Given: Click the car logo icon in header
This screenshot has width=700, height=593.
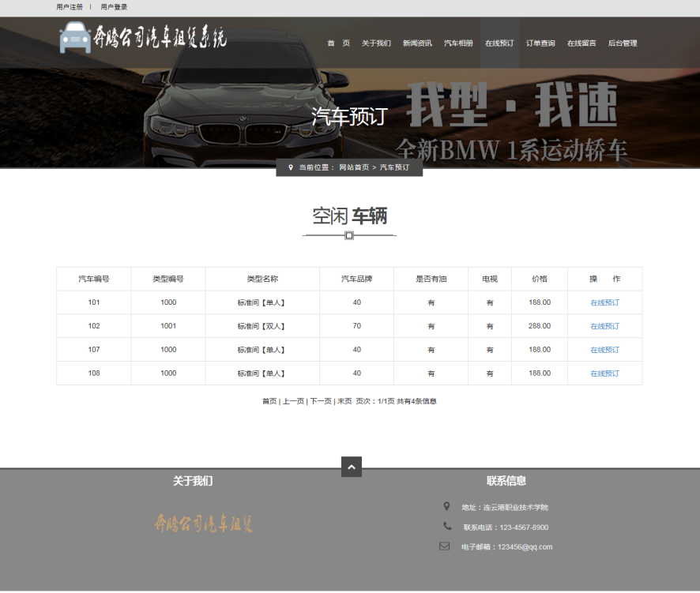Looking at the screenshot, I should [x=75, y=38].
